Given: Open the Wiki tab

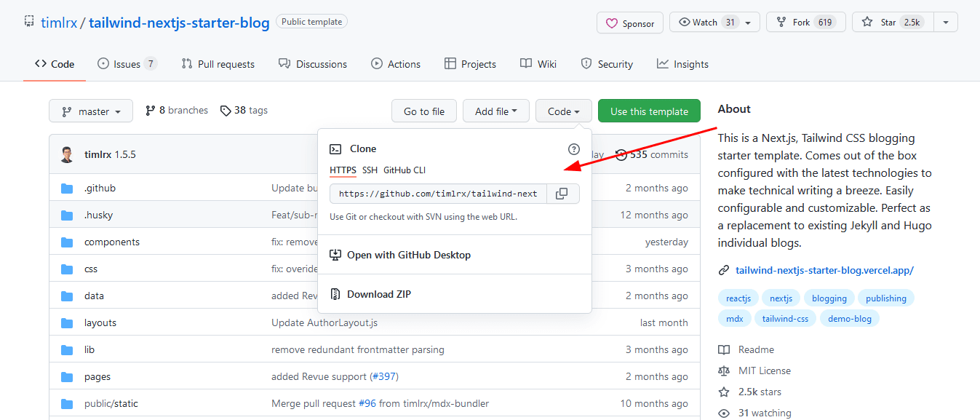Looking at the screenshot, I should point(538,64).
